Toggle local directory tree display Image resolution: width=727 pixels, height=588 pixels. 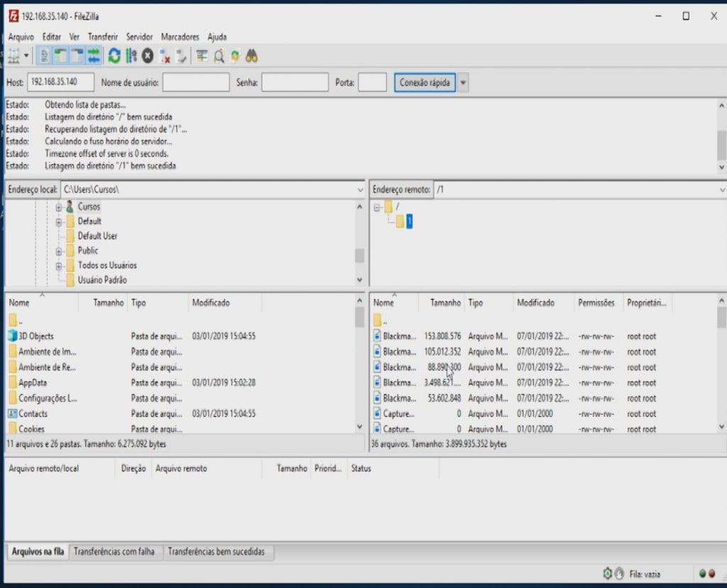(x=61, y=56)
